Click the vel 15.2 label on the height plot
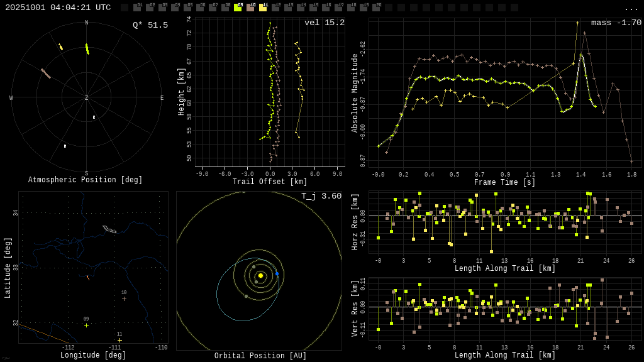Image resolution: width=644 pixels, height=362 pixels. (x=324, y=23)
